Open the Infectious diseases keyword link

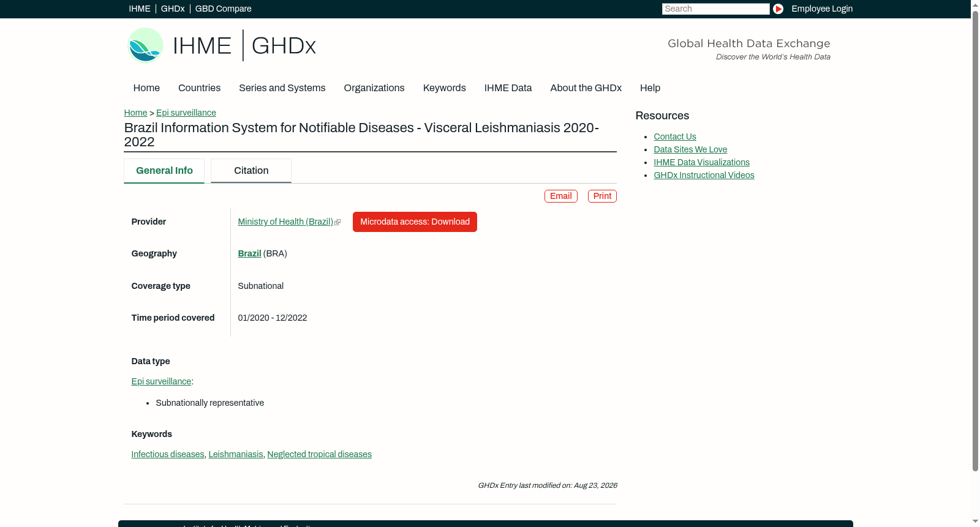pos(168,454)
